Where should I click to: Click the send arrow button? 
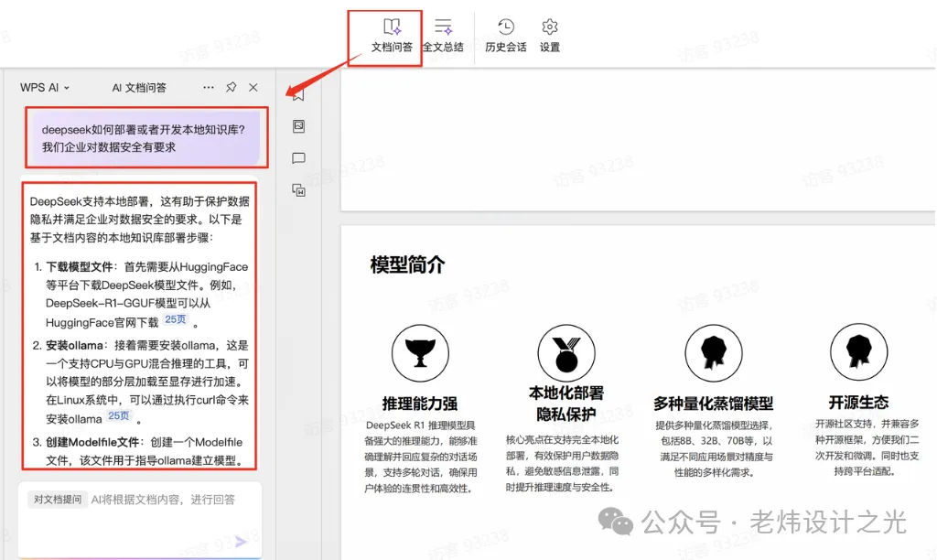point(241,542)
